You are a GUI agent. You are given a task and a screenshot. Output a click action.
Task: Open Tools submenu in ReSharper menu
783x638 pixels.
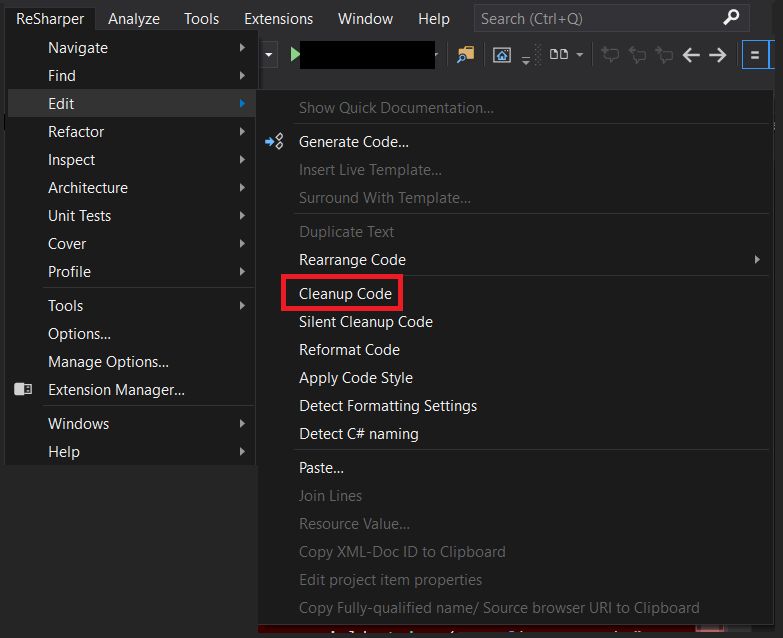[x=132, y=305]
